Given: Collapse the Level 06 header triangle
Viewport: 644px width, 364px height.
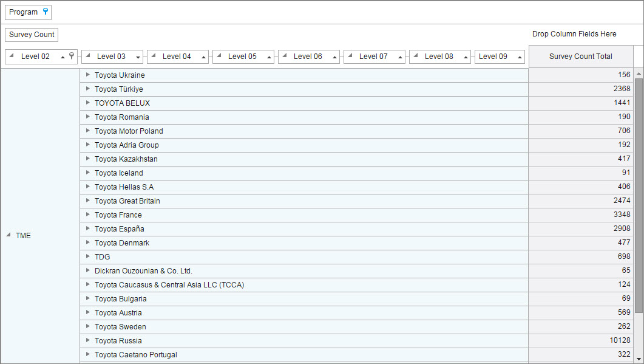Looking at the screenshot, I should 285,55.
